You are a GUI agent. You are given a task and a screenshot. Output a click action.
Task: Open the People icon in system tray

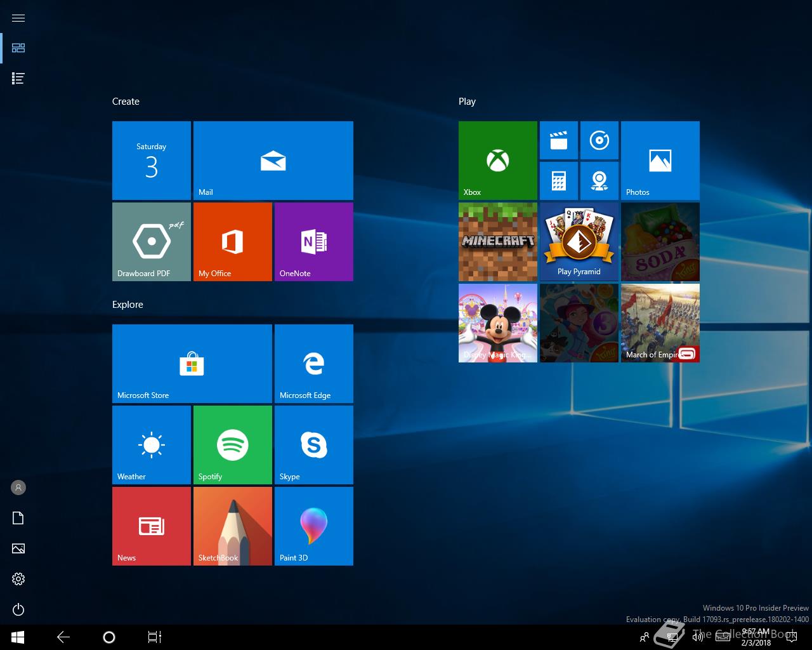click(645, 637)
